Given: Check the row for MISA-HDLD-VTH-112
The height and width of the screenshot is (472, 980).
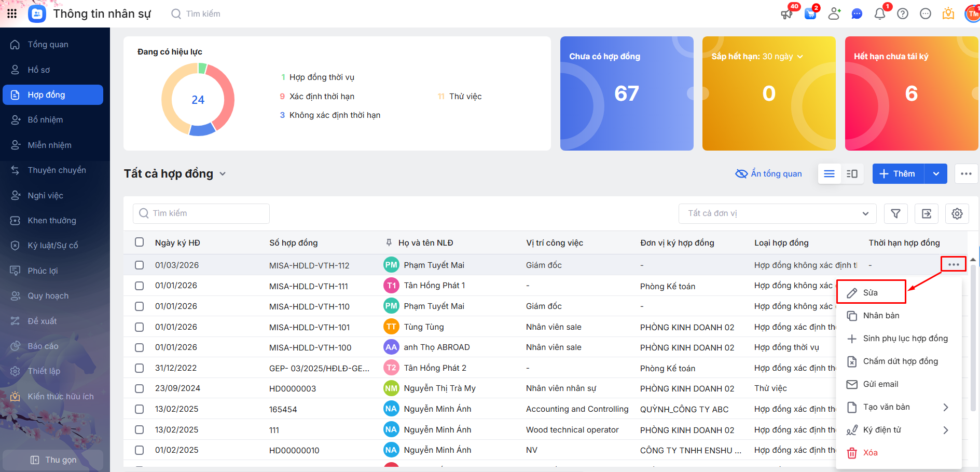Looking at the screenshot, I should [139, 265].
